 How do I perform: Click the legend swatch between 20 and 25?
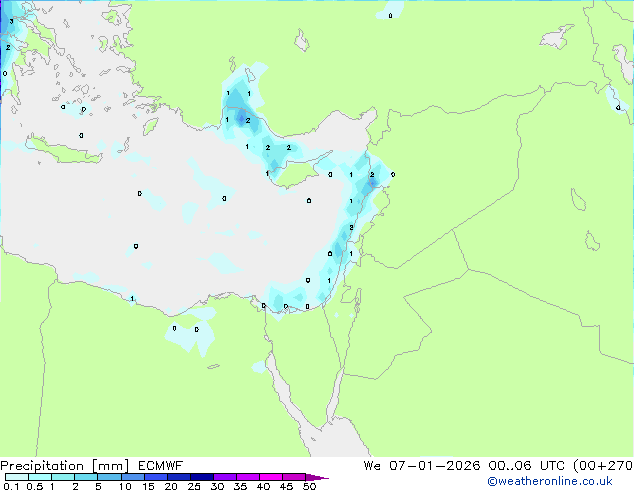point(179,477)
